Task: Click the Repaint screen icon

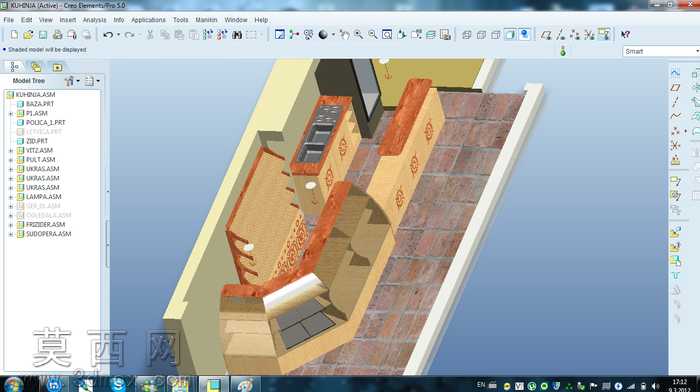Action: [x=280, y=34]
